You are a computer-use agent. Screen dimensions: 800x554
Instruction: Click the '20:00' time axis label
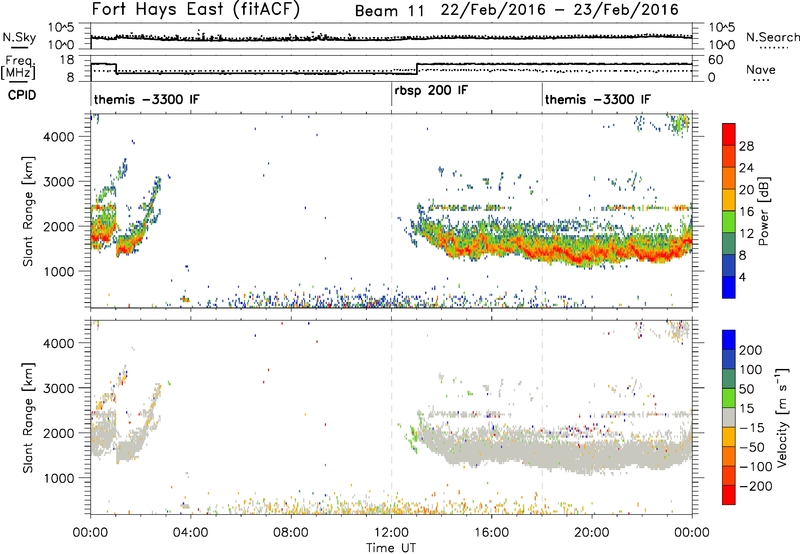(592, 533)
